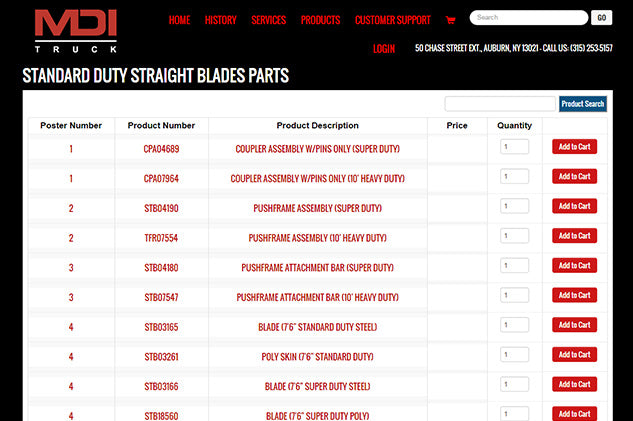Go to the Services menu

pos(268,20)
